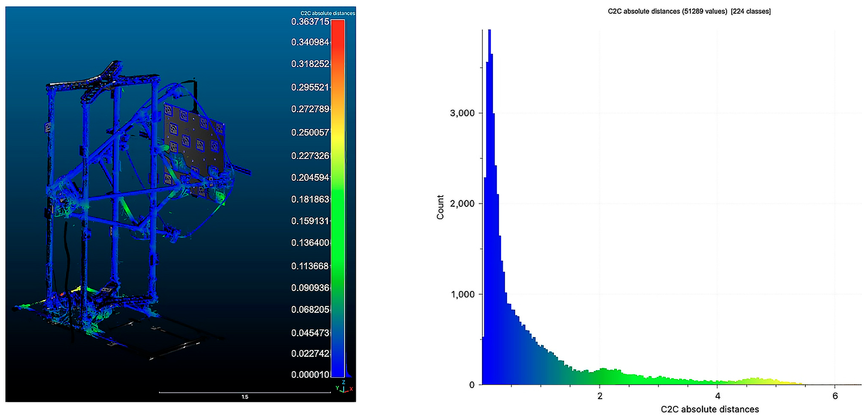Viewport: 868px width, 418px height.
Task: Select the 0.363715 maximum scale label
Action: [x=310, y=21]
